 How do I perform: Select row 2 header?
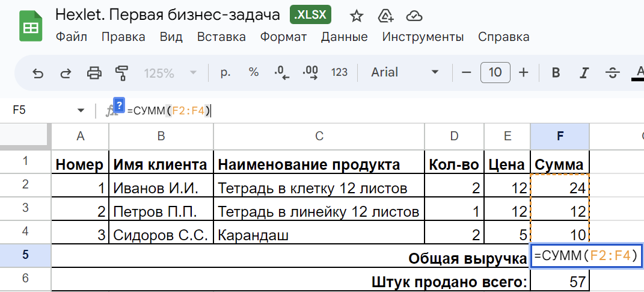25,185
